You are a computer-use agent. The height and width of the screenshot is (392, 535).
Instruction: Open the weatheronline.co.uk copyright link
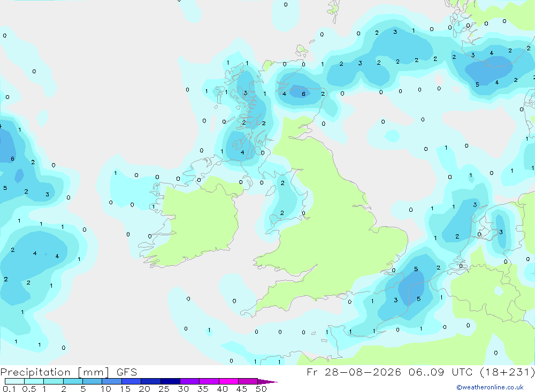[x=490, y=387]
